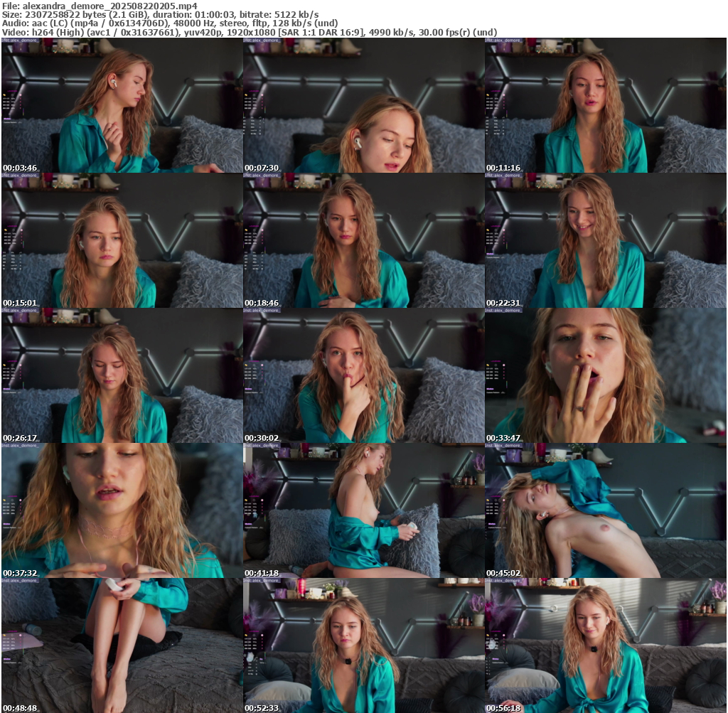Select the frame timestamped 00:30:02
Viewport: 728px width, 713px height.
pyautogui.click(x=363, y=375)
